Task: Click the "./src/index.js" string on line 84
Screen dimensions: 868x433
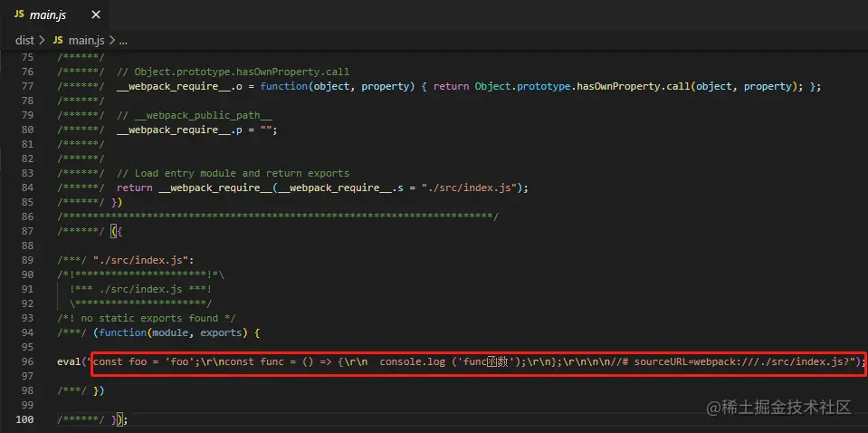Action: coord(469,188)
